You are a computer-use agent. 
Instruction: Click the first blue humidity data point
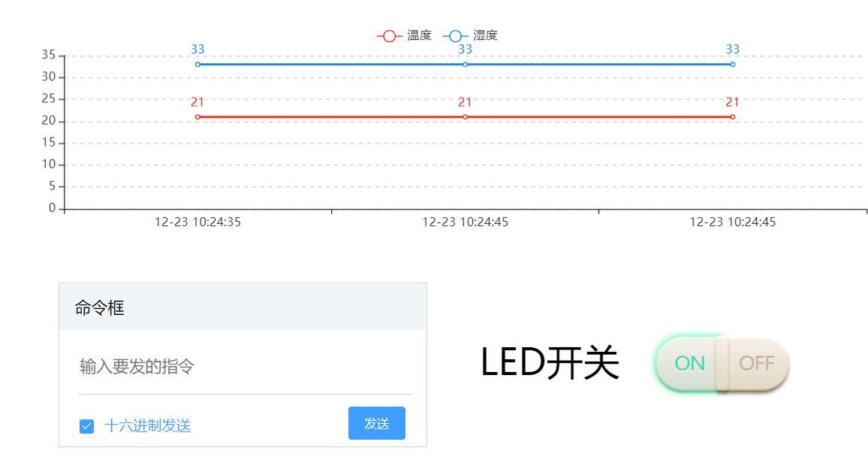point(197,65)
